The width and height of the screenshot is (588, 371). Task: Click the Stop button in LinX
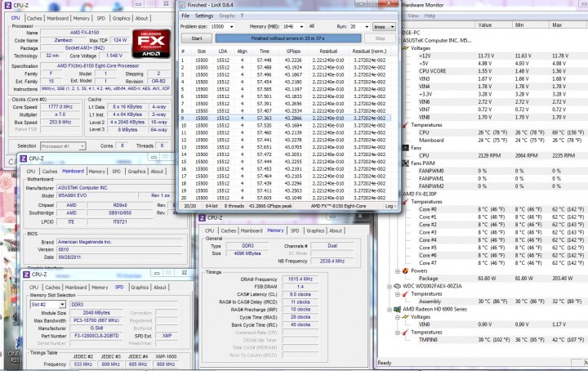(x=380, y=38)
